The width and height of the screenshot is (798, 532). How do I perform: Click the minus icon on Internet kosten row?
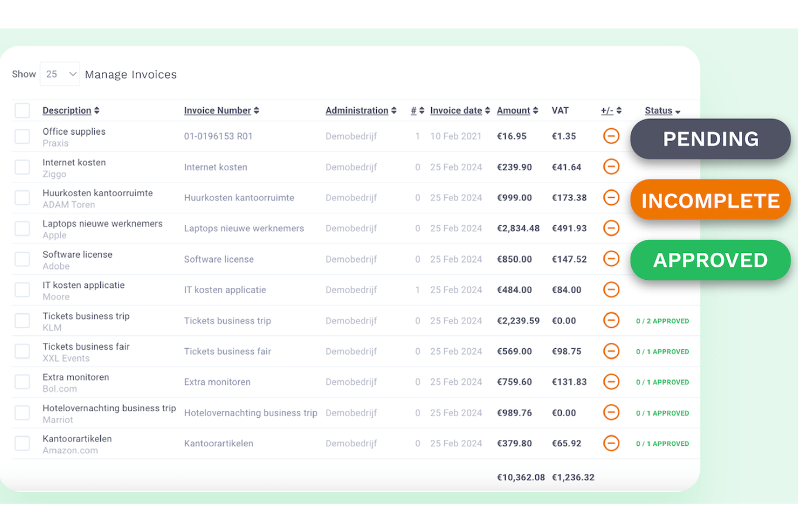click(x=611, y=167)
